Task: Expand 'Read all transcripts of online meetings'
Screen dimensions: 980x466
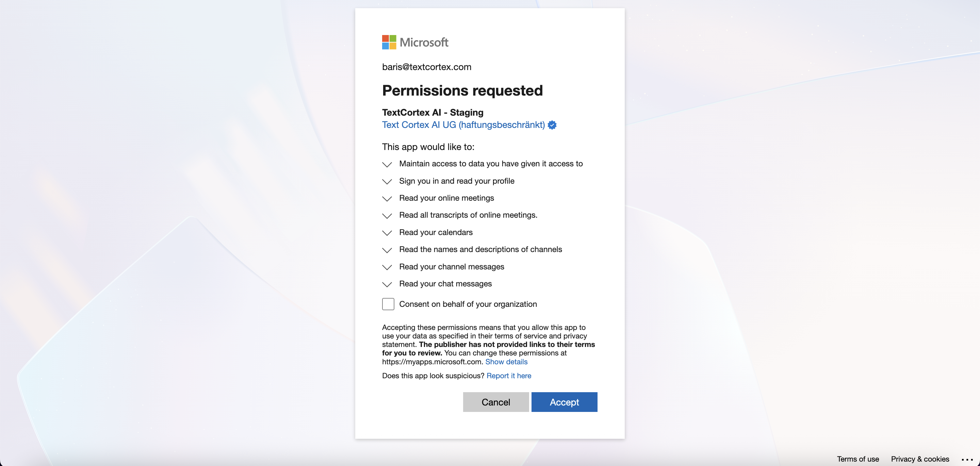Action: pyautogui.click(x=387, y=216)
